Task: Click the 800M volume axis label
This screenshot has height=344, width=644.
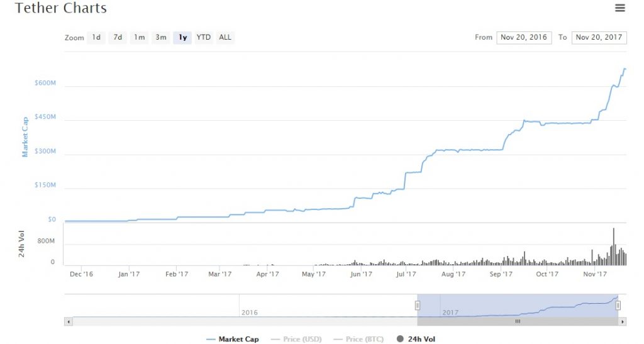Action: (46, 241)
